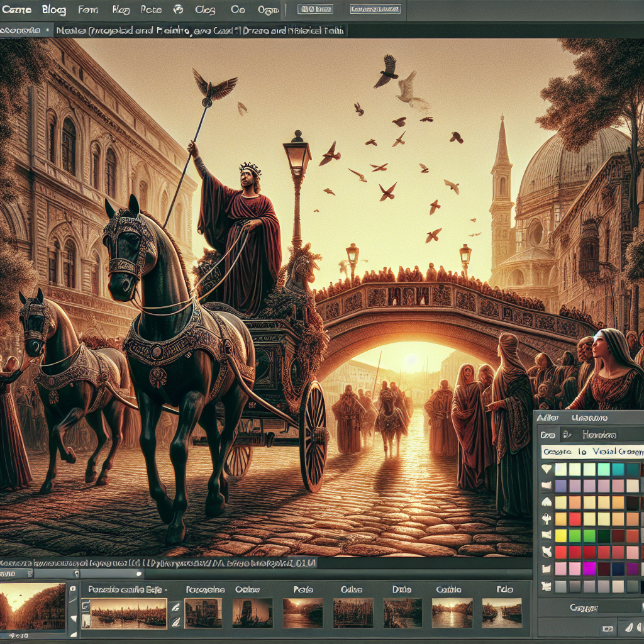Viewport: 644px width, 644px height.
Task: Click the dome-shaped icon beside the orange swatch row
Action: [x=545, y=502]
